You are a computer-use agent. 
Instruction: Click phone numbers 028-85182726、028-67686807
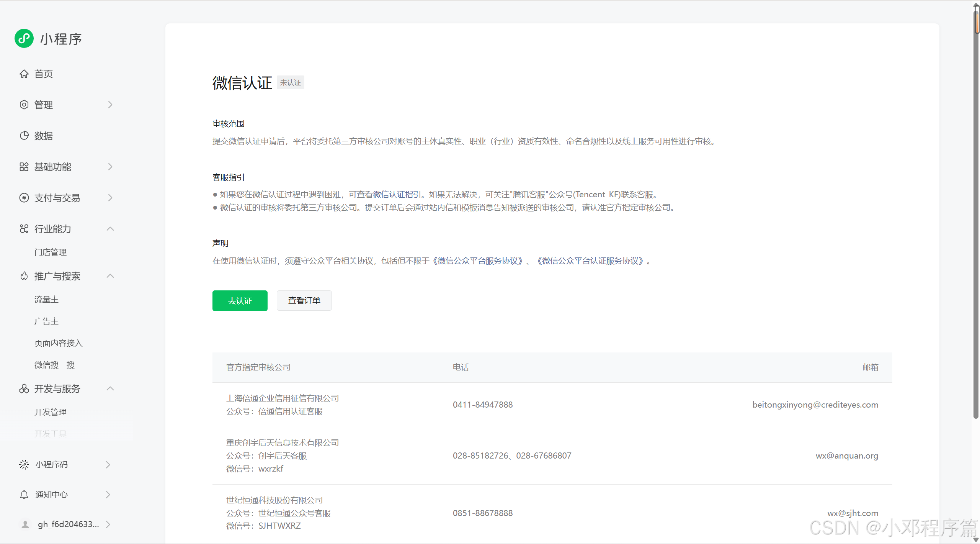[x=512, y=456]
